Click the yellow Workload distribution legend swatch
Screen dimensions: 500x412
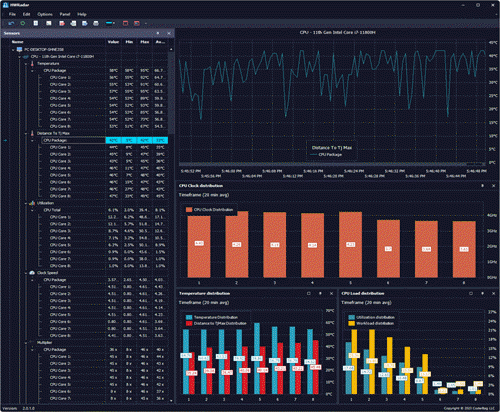click(x=351, y=323)
